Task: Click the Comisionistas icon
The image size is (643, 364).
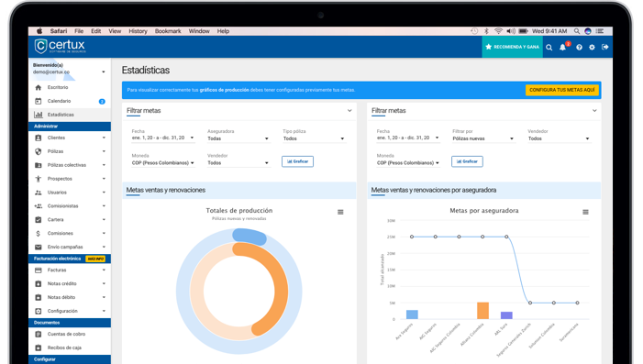Action: [x=39, y=206]
